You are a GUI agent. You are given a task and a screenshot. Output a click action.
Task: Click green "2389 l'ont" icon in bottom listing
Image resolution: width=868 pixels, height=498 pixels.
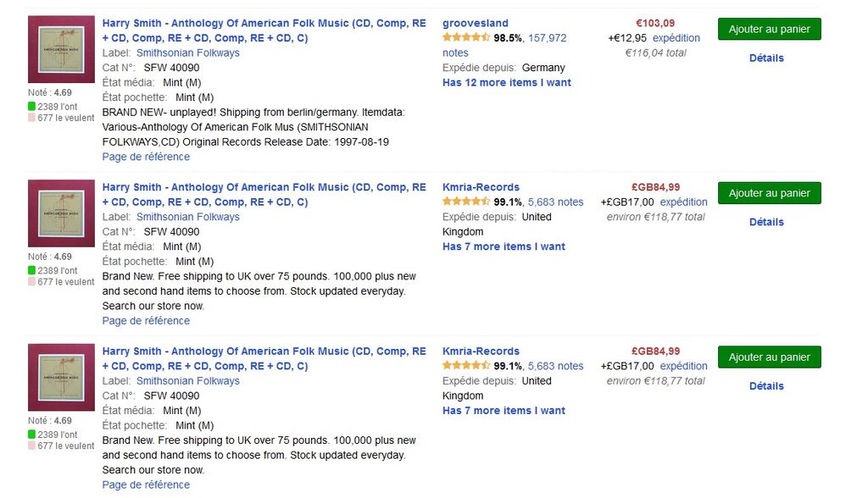click(x=31, y=434)
